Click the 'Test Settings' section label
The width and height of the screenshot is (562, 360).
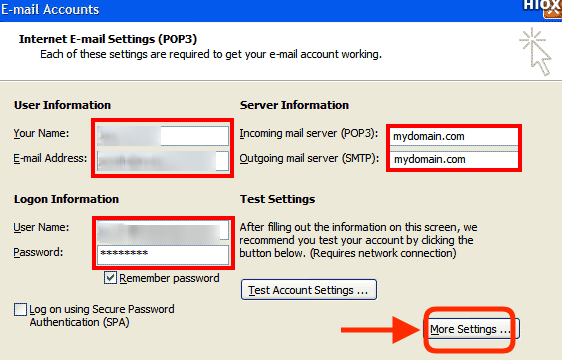point(277,199)
